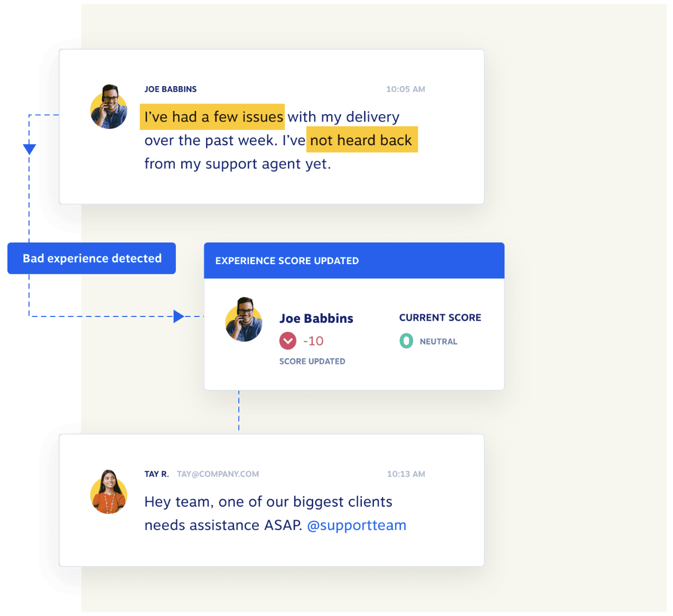Click the red score decrease chevron icon

tap(288, 341)
